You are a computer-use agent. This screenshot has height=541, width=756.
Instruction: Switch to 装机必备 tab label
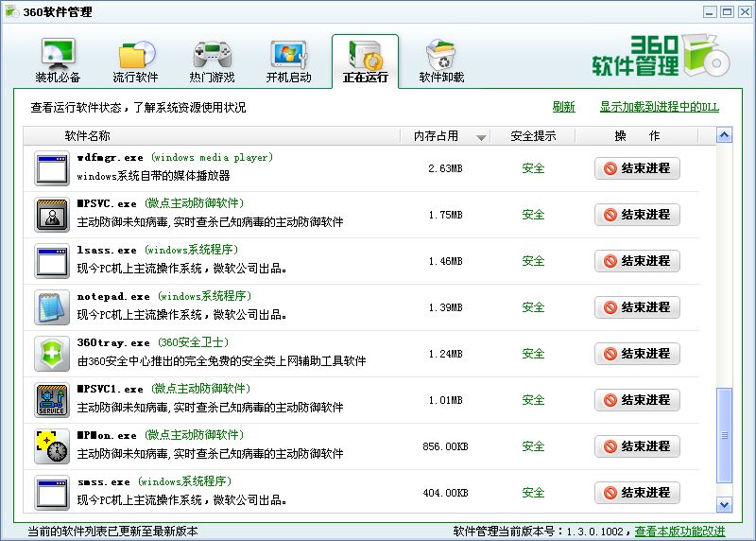[58, 78]
